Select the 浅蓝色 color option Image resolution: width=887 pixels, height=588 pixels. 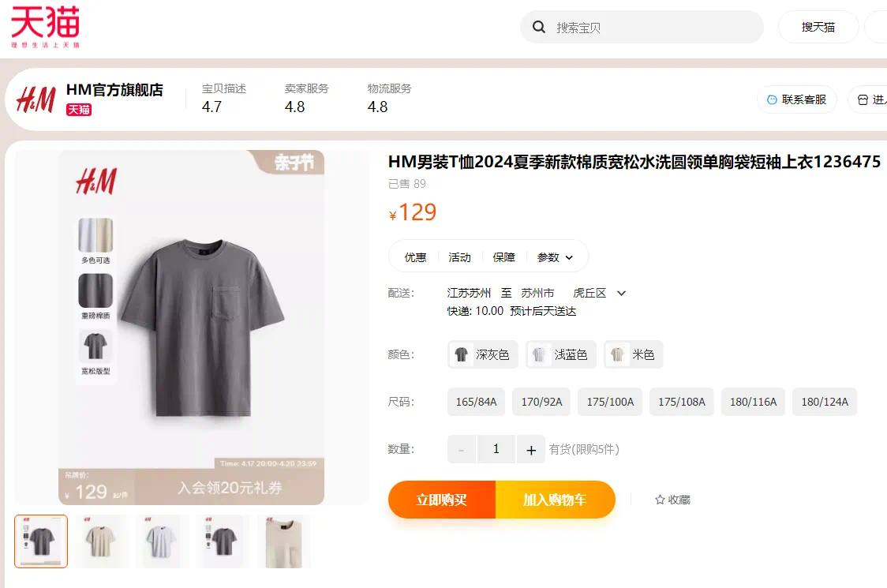561,355
